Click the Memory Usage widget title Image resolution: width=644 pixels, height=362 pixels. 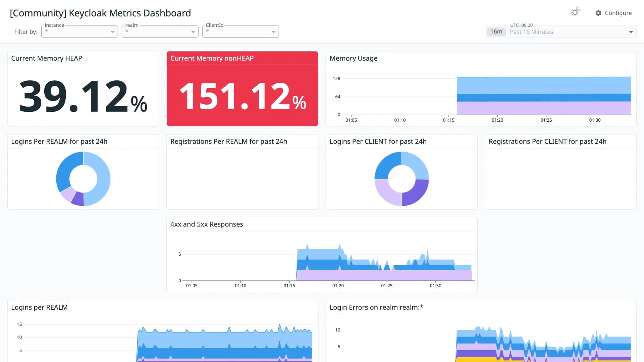pos(354,58)
